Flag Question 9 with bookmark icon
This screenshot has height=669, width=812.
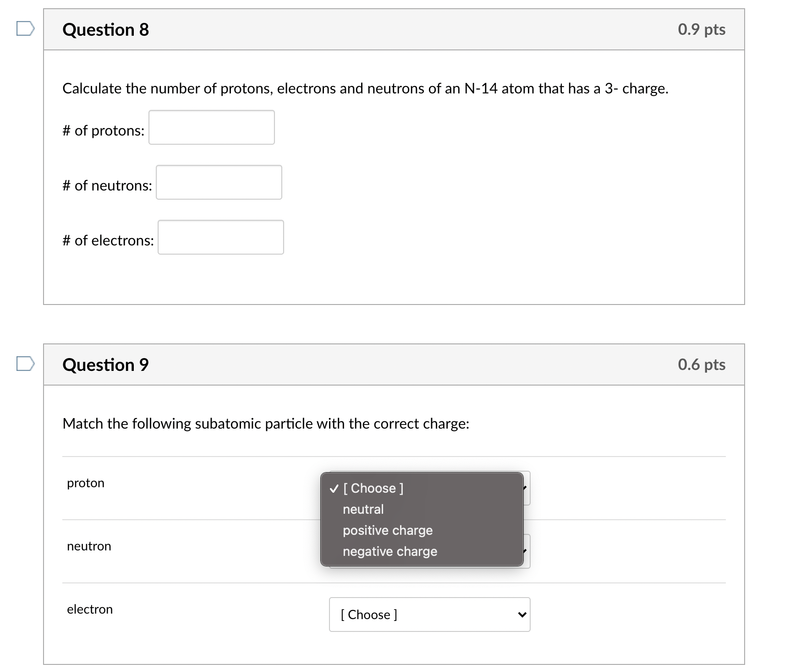25,364
